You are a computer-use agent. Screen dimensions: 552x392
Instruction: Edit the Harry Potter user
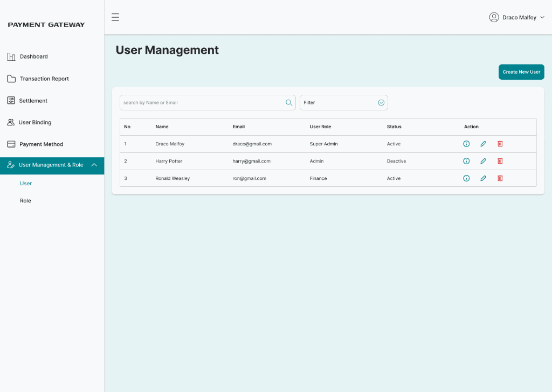tap(483, 161)
